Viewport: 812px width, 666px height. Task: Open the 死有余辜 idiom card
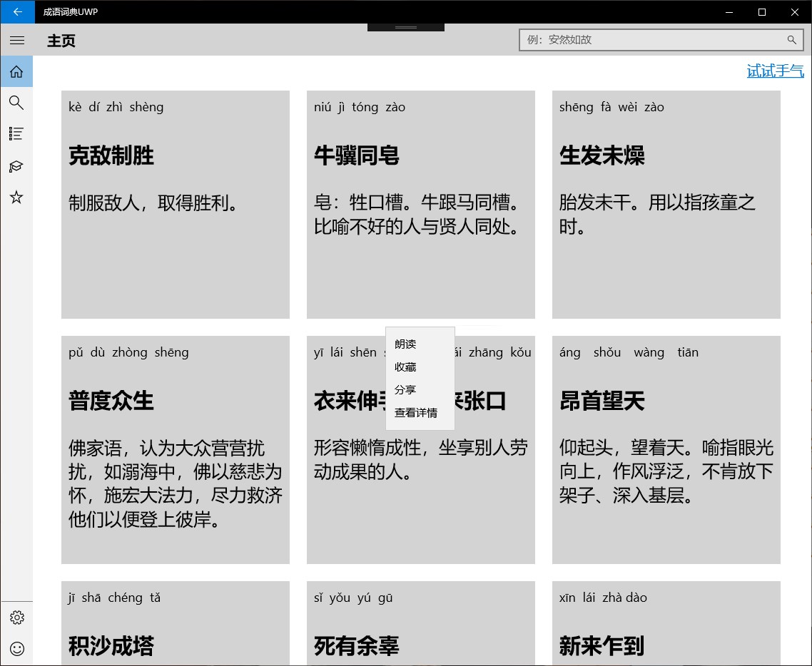coord(420,623)
